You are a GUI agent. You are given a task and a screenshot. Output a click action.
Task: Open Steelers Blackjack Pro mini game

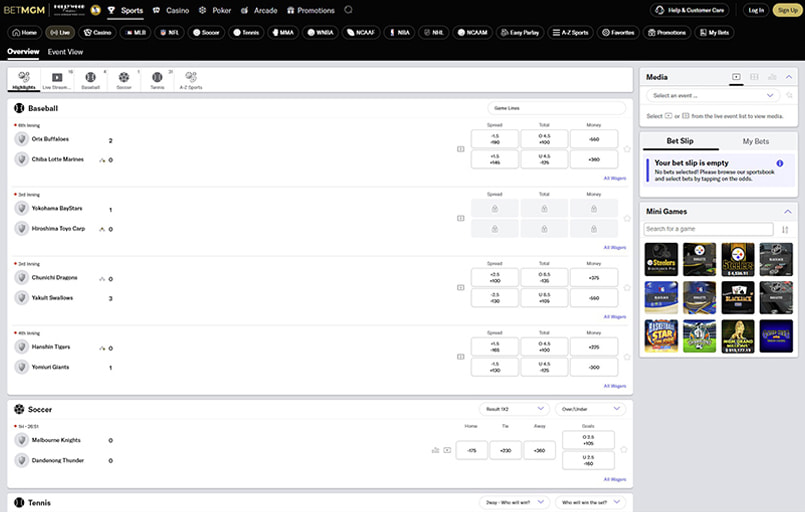661,259
